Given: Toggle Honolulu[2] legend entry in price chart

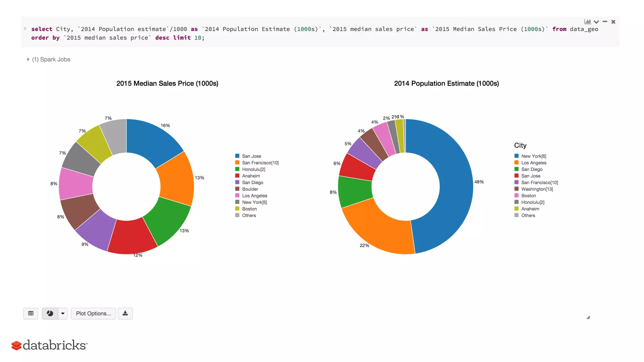Looking at the screenshot, I should point(253,169).
